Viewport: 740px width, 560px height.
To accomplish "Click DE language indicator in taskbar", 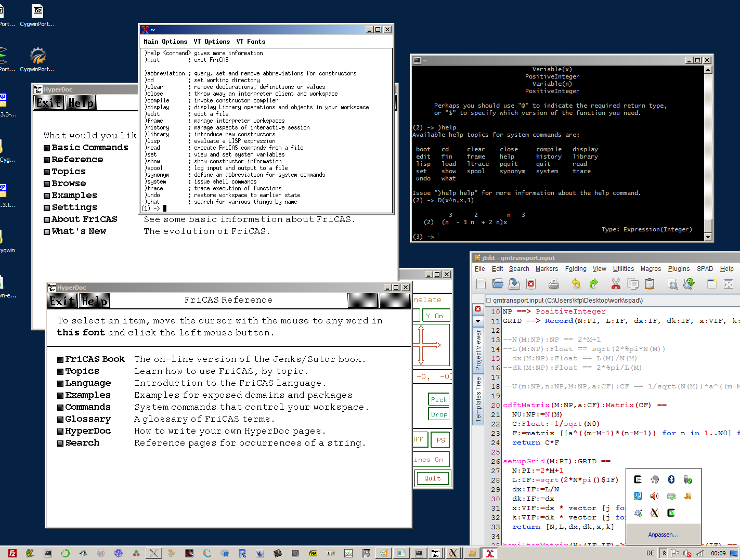I will click(x=650, y=553).
